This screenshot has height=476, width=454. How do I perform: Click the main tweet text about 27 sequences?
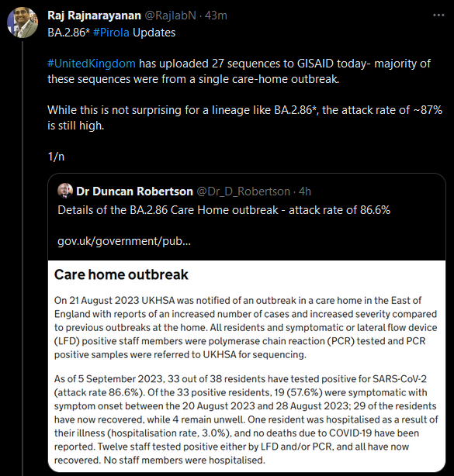(239, 71)
